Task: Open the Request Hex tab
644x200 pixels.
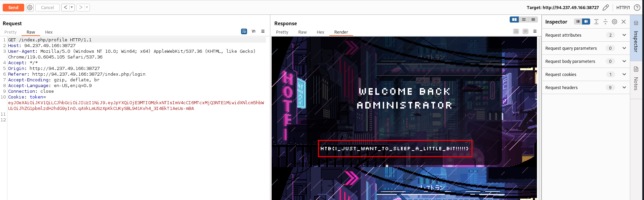Action: tap(49, 32)
